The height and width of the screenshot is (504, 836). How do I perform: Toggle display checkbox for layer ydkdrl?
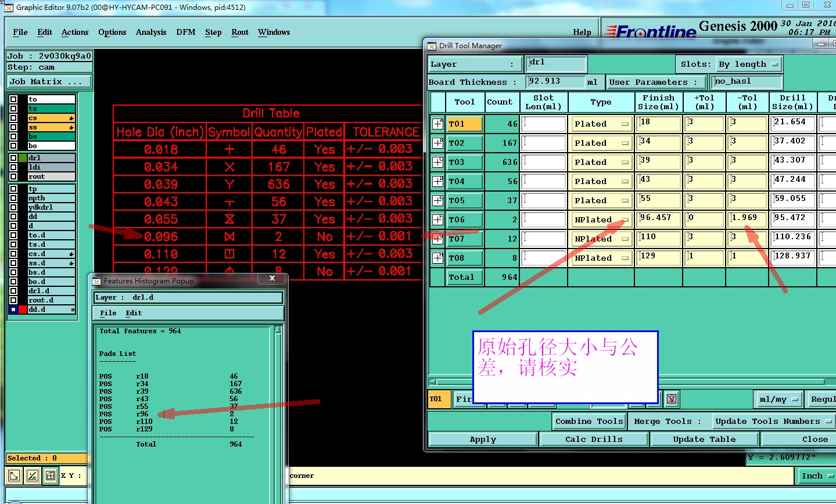click(13, 207)
